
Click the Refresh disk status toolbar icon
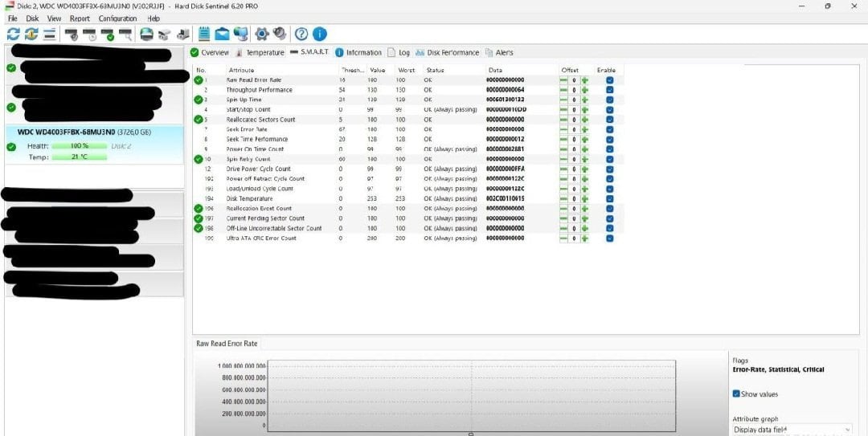[x=14, y=35]
